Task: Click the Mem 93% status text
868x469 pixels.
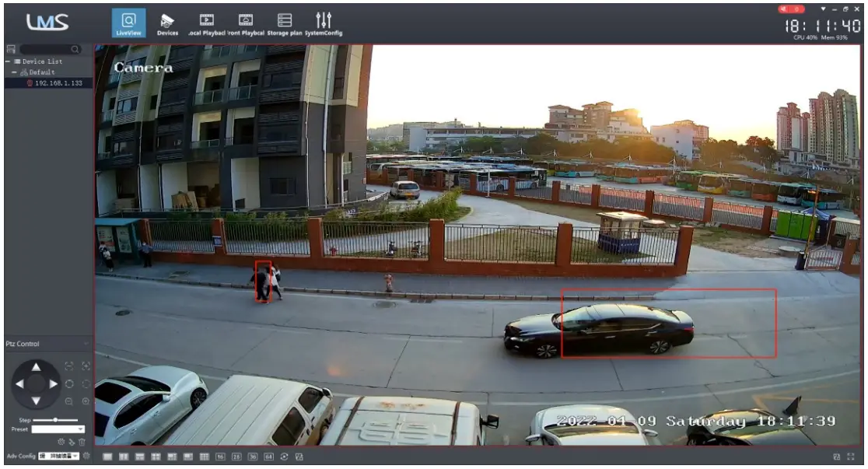Action: 835,37
